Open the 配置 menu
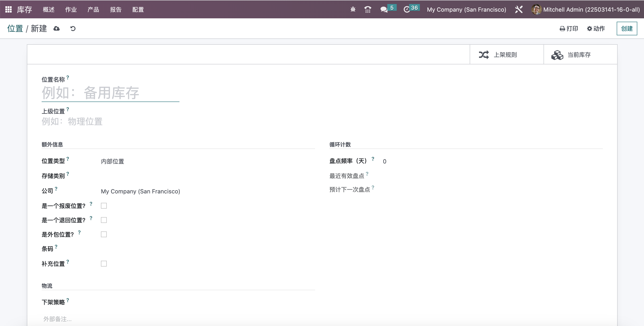Image resolution: width=644 pixels, height=326 pixels. (138, 9)
